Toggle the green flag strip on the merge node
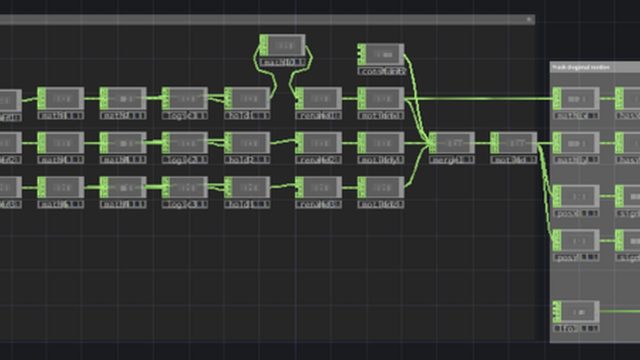The height and width of the screenshot is (360, 640). (432, 143)
